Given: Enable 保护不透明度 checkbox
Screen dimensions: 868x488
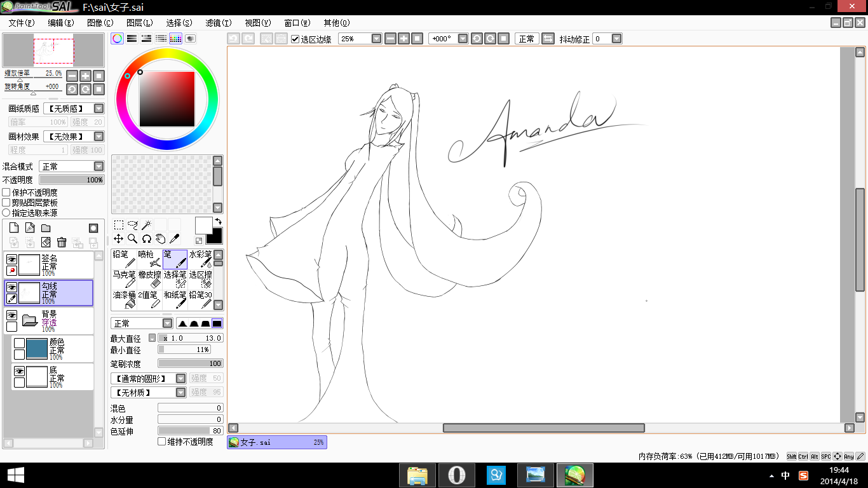Looking at the screenshot, I should 6,193.
